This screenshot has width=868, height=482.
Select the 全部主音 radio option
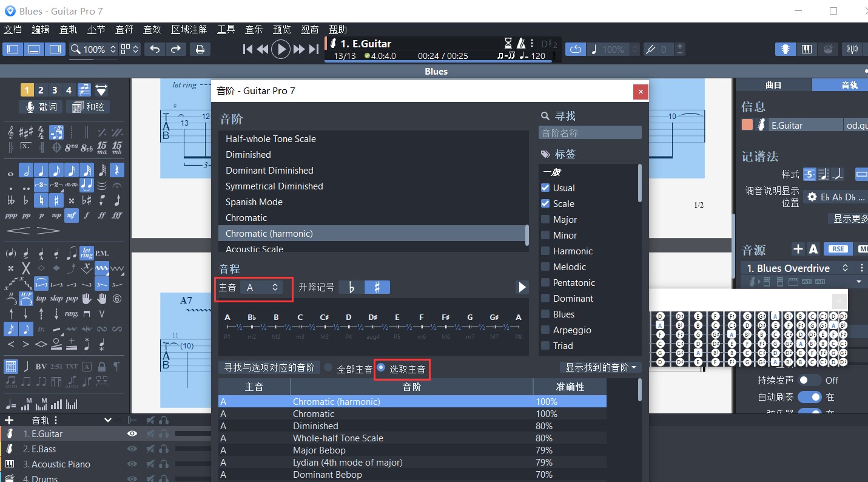point(329,368)
